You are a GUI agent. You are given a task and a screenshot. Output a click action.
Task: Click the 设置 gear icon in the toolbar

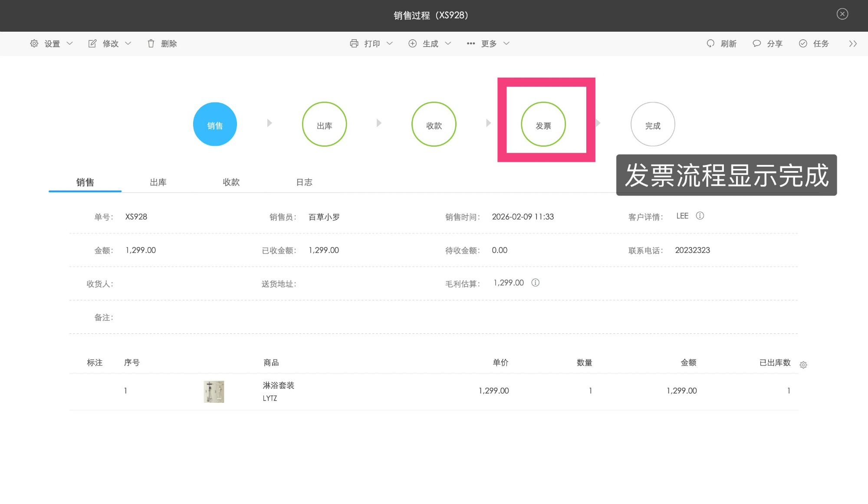coord(34,43)
